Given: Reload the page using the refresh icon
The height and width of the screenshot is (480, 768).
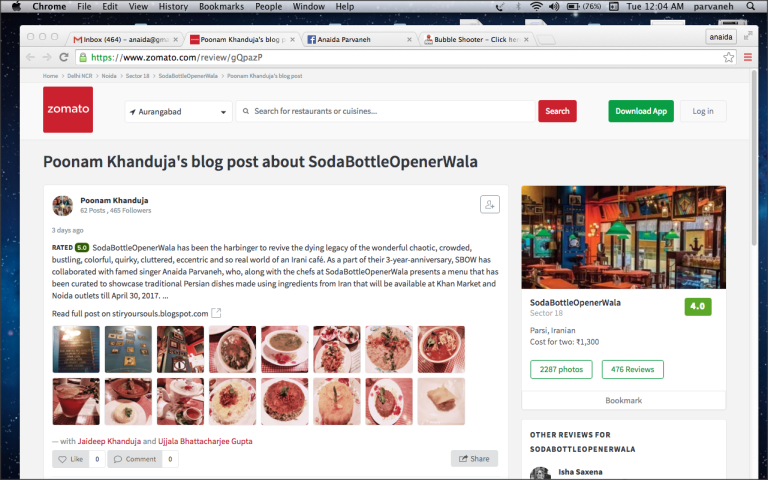Looking at the screenshot, I should 64,57.
